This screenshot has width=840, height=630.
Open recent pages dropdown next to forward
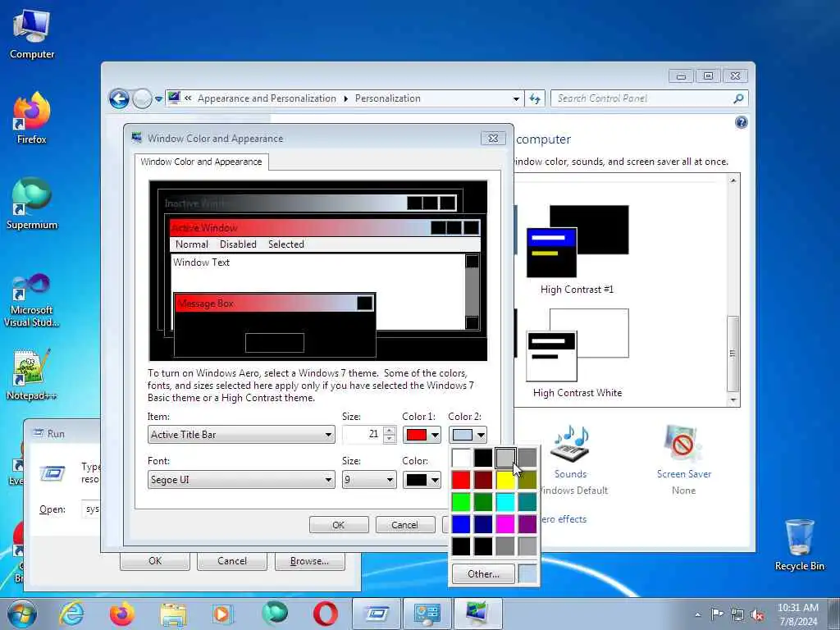pos(158,99)
